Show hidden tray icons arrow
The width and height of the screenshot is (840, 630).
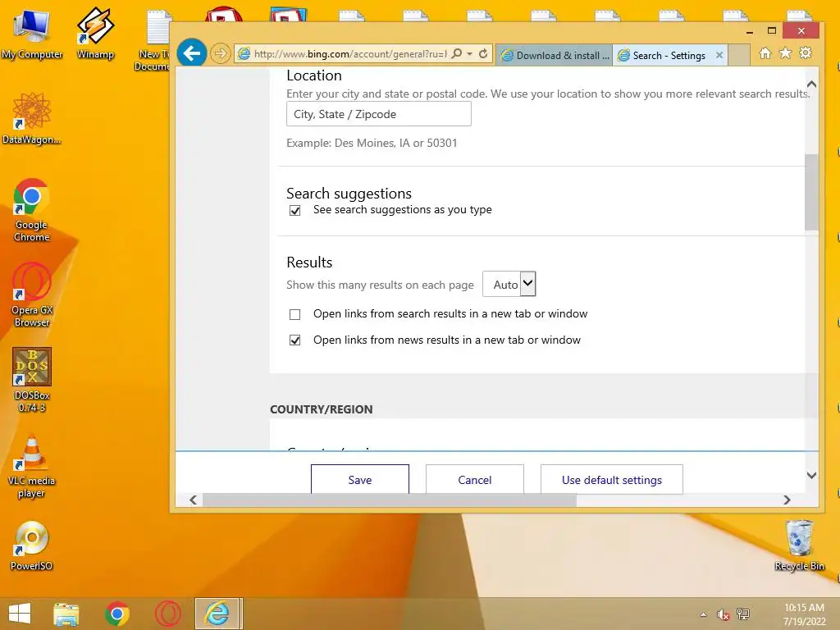tap(703, 614)
